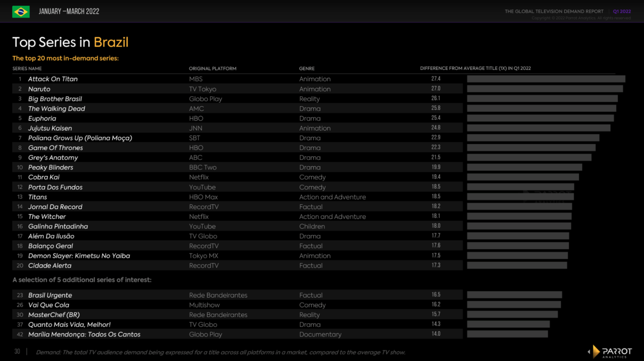Select the 26.1 value for Big Brother Brasil
644x361 pixels.
pos(436,98)
